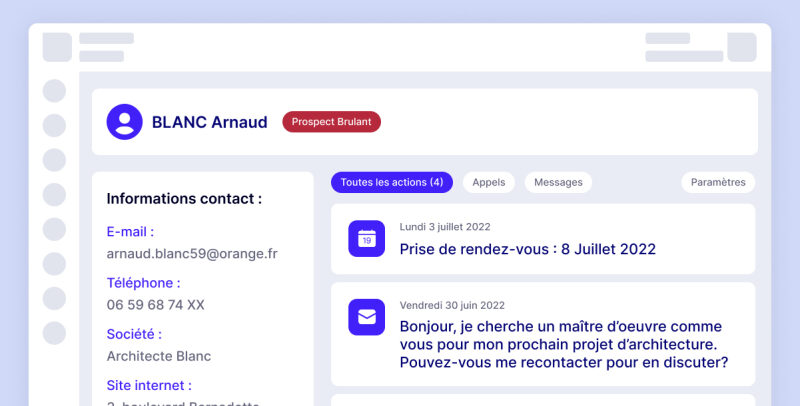This screenshot has width=800, height=406.
Task: Click the third sidebar circle icon
Action: click(54, 160)
